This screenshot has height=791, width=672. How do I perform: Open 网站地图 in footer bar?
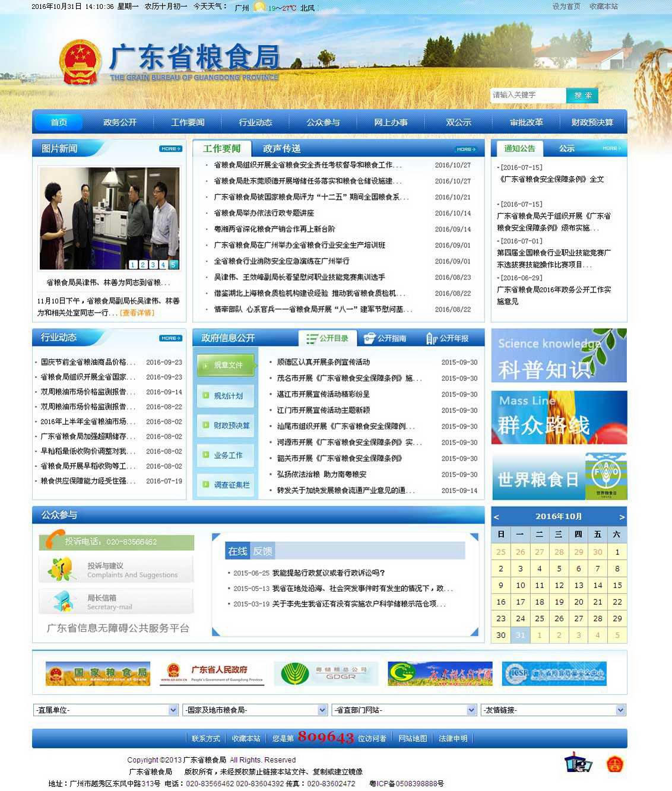click(413, 739)
